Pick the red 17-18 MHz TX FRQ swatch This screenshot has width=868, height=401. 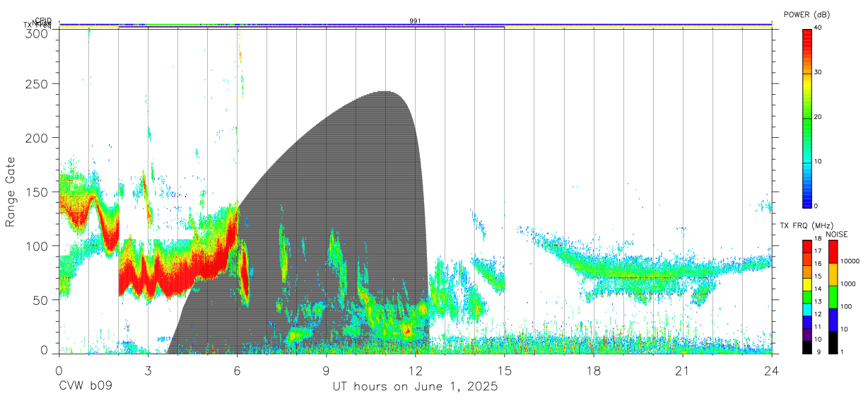[807, 246]
